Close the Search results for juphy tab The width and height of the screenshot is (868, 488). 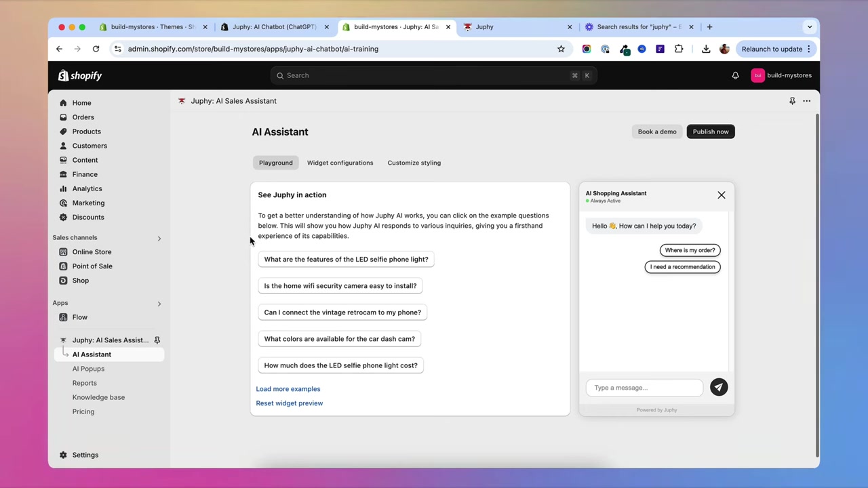[x=691, y=27]
